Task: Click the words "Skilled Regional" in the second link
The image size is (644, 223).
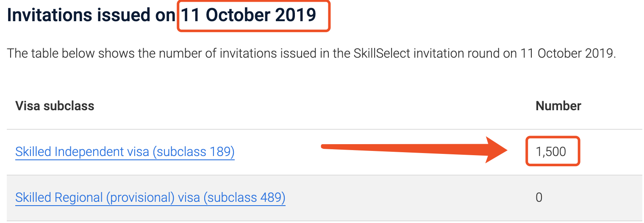Action: click(x=53, y=198)
